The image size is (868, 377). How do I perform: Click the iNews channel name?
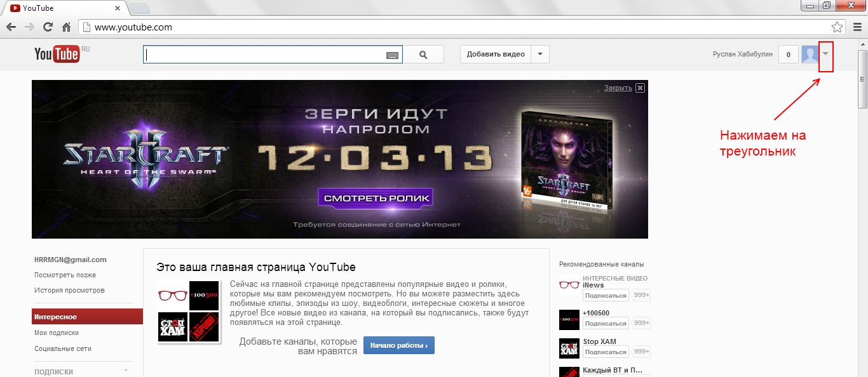click(593, 285)
